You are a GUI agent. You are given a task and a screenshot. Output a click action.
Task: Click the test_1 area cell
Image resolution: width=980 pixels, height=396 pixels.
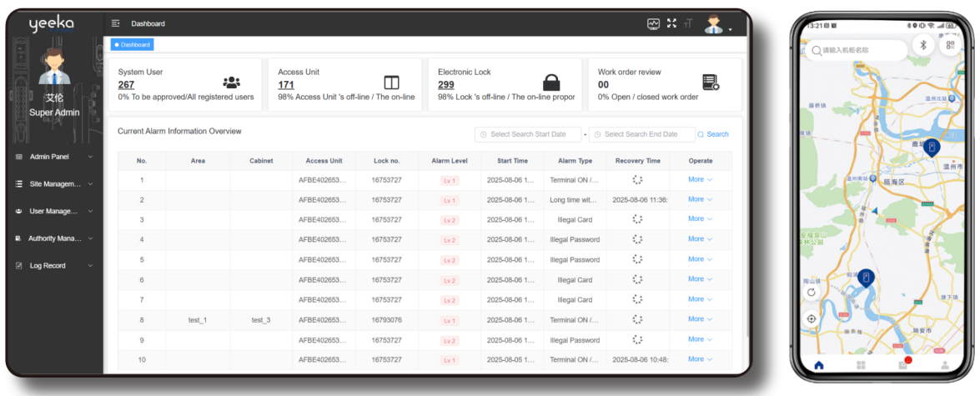click(198, 320)
